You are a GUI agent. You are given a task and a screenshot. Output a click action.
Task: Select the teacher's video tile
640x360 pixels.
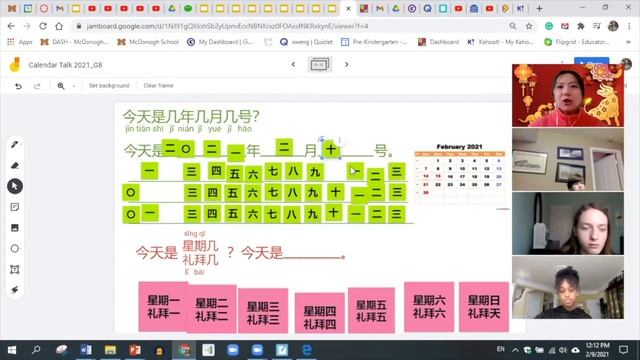[x=568, y=95]
